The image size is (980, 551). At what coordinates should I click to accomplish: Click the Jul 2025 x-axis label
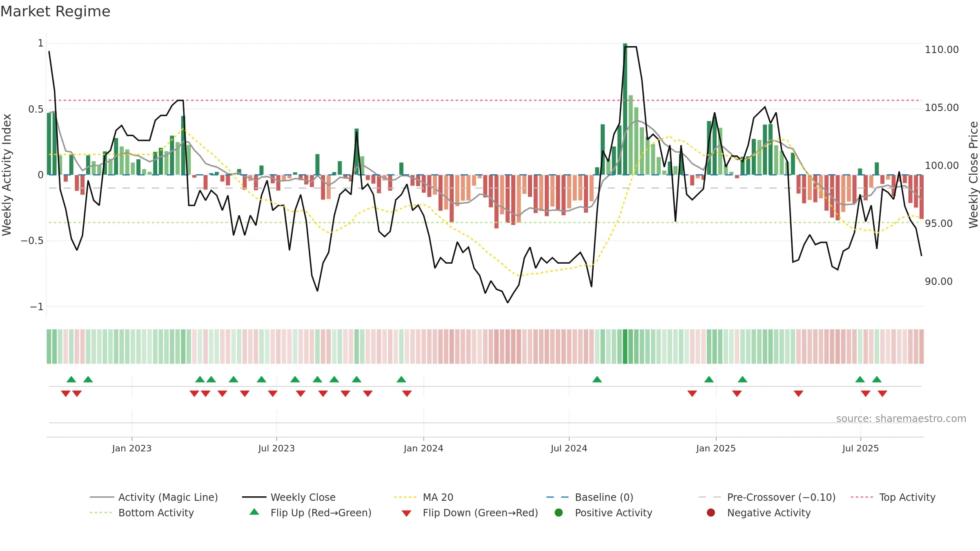pos(860,448)
